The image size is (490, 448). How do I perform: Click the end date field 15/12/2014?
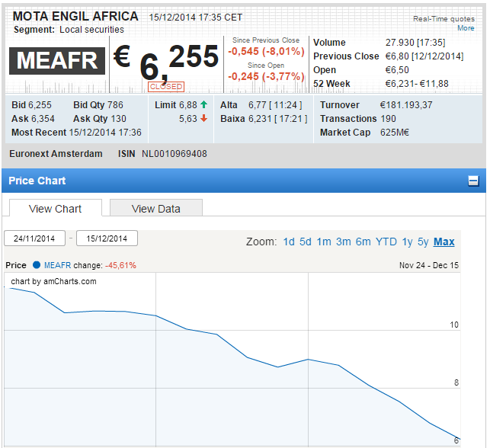coord(107,238)
